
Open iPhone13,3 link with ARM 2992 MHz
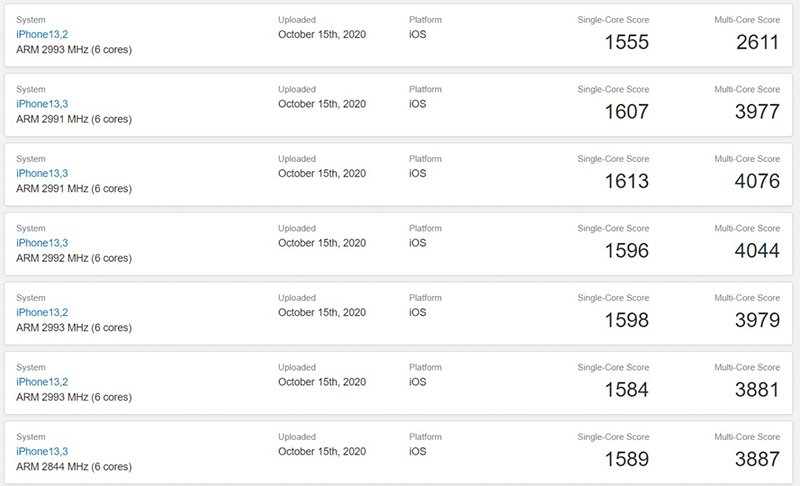point(41,243)
